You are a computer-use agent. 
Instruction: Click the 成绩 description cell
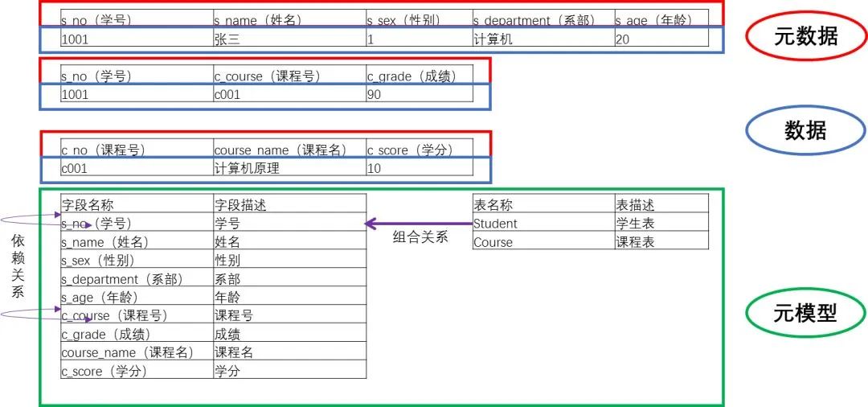point(289,333)
